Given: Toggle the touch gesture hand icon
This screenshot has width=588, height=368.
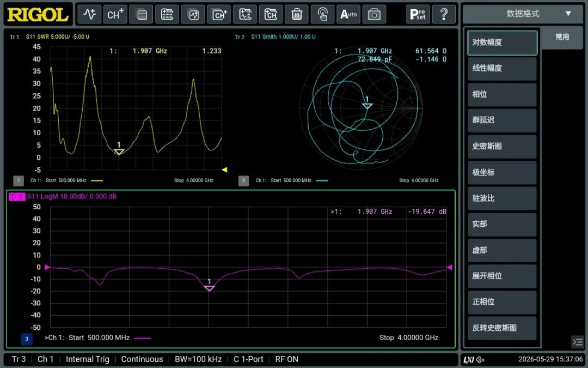Looking at the screenshot, I should coord(322,14).
